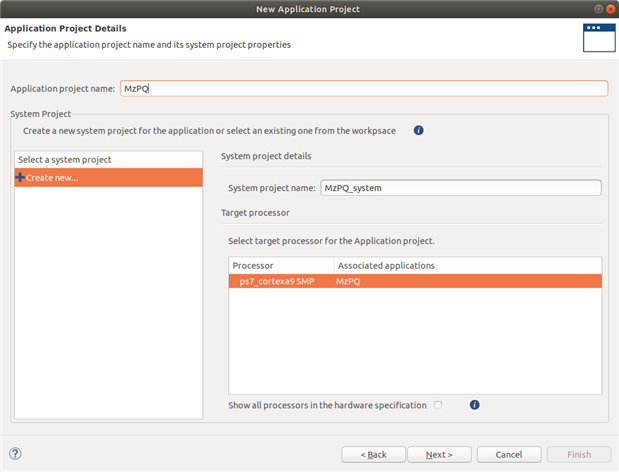Viewport: 619px width, 472px height.
Task: Focus the System project name field
Action: [460, 187]
